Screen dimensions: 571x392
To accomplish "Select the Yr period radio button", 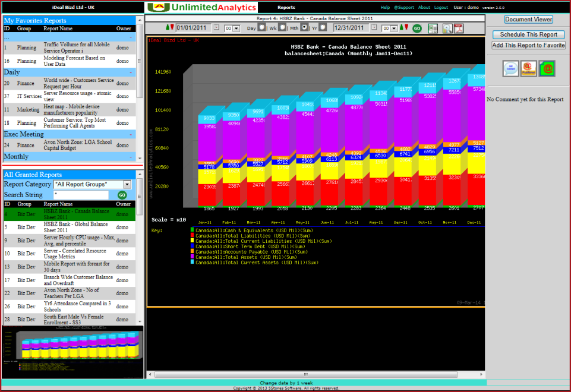I will [x=323, y=27].
